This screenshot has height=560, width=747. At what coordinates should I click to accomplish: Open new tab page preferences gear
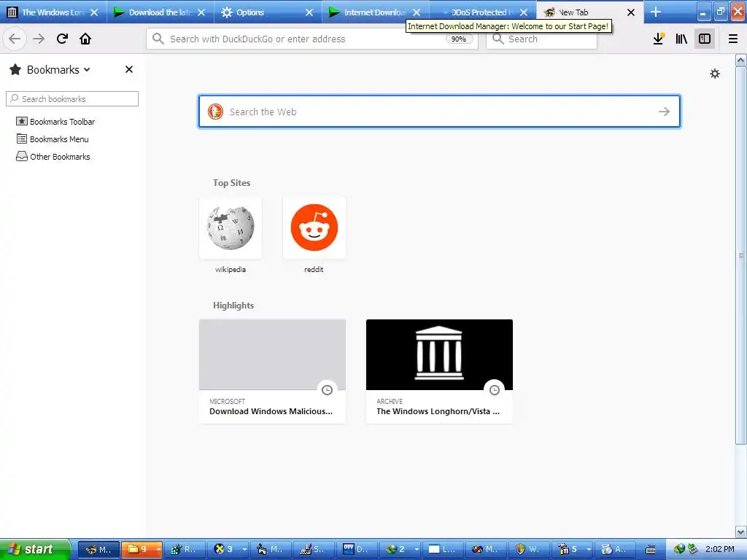[715, 74]
